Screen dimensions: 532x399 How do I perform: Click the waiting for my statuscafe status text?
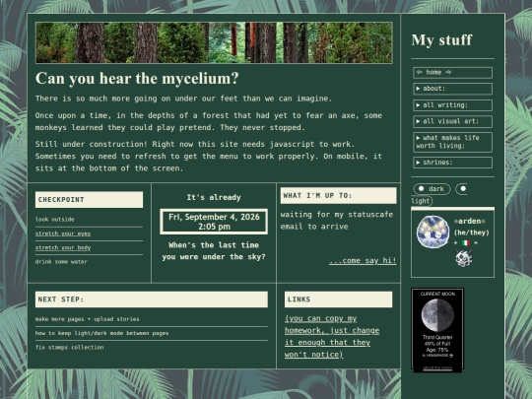337,221
